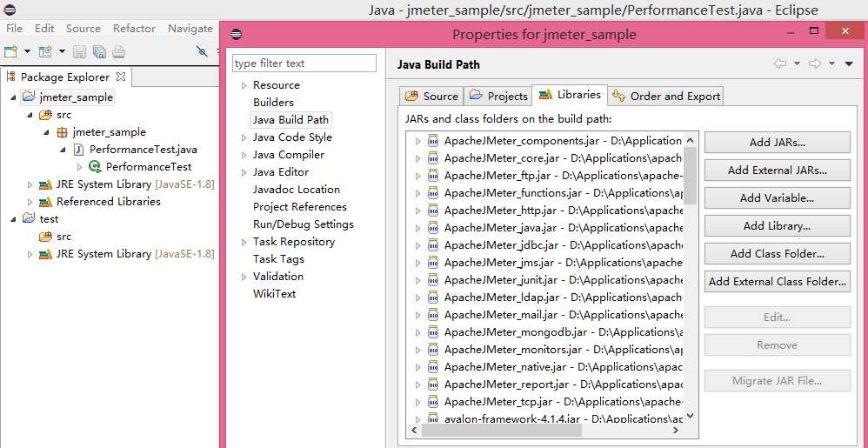Viewport: 868px width, 448px height.
Task: Open the Source menu
Action: (x=83, y=28)
